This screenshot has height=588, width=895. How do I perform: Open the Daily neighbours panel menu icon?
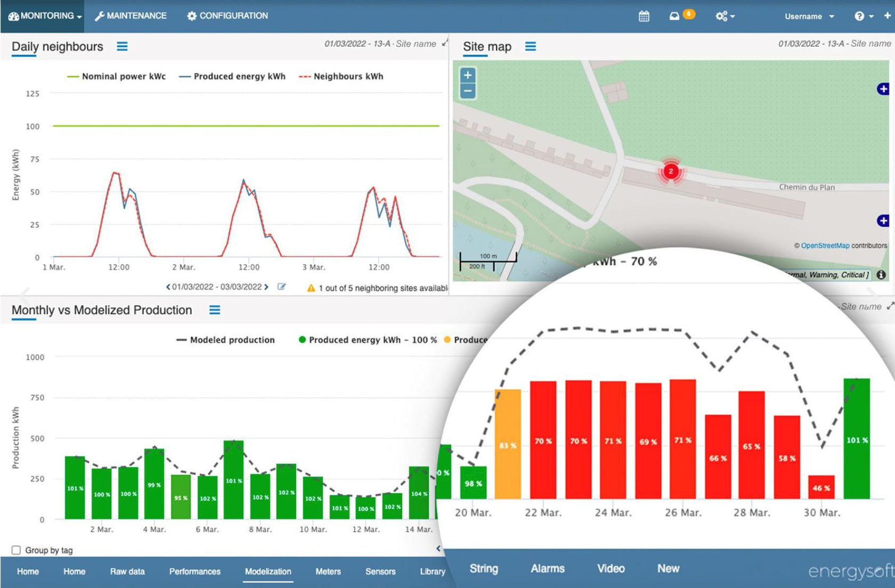click(x=122, y=46)
